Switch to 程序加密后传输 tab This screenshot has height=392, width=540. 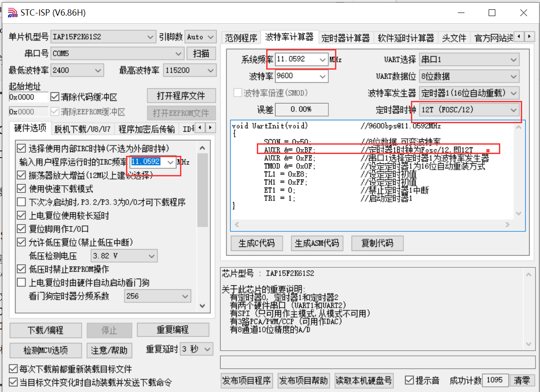[x=147, y=129]
